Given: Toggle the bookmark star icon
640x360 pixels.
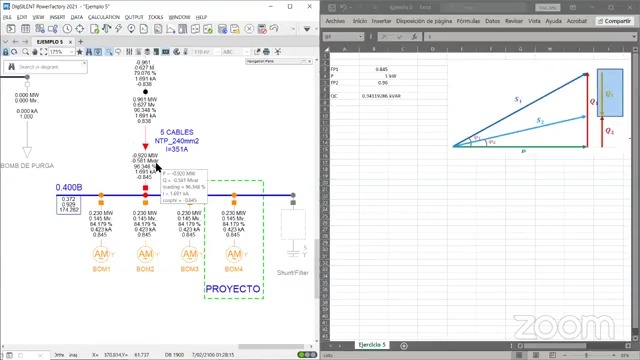Looking at the screenshot, I should point(80,52).
